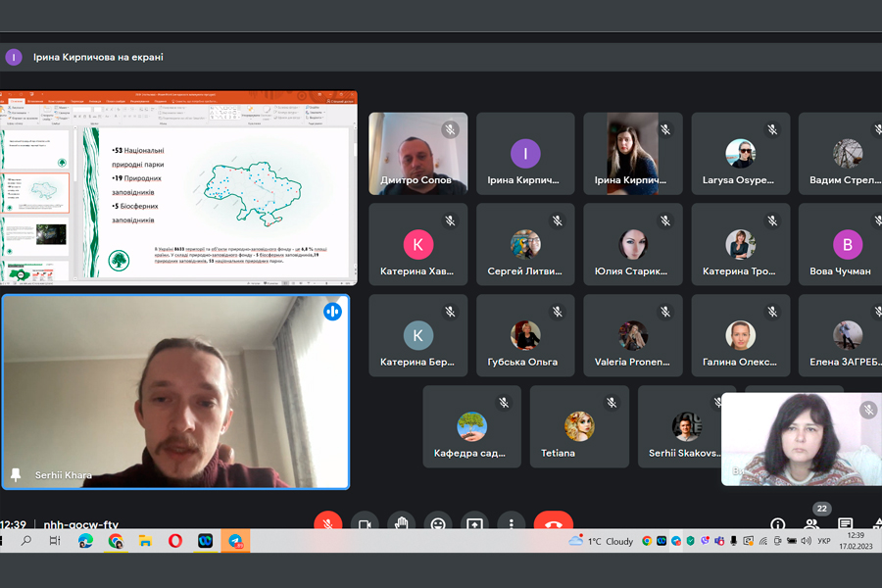
Task: Click muted mic icon on Tetiana tile
Action: tap(612, 403)
